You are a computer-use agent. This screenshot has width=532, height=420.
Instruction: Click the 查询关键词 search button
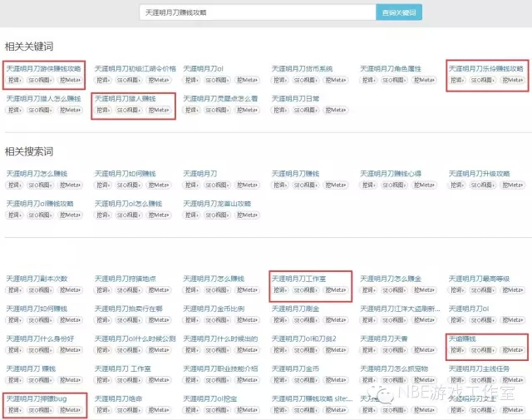399,12
